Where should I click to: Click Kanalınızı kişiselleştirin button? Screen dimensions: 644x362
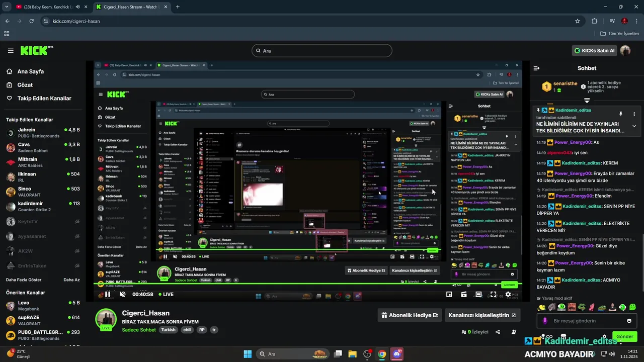click(482, 315)
